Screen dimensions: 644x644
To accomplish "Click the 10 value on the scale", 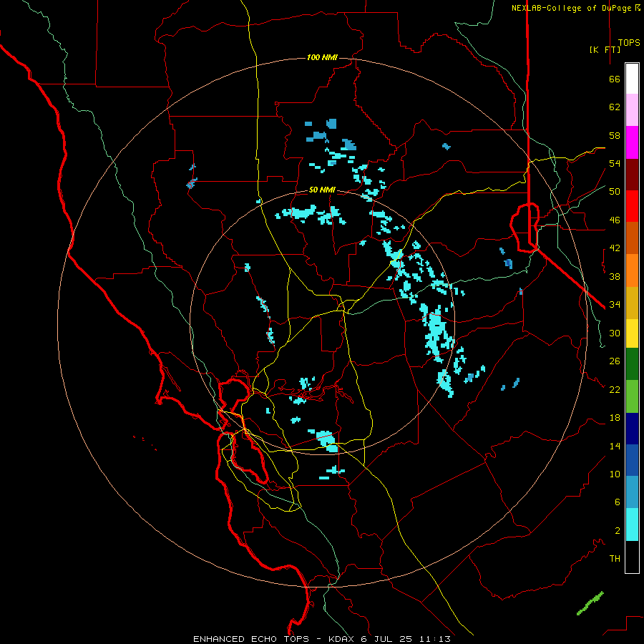I will click(x=615, y=474).
